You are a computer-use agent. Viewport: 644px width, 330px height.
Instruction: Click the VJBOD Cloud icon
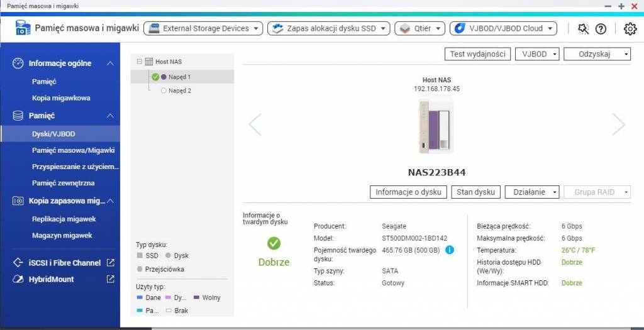tap(460, 28)
